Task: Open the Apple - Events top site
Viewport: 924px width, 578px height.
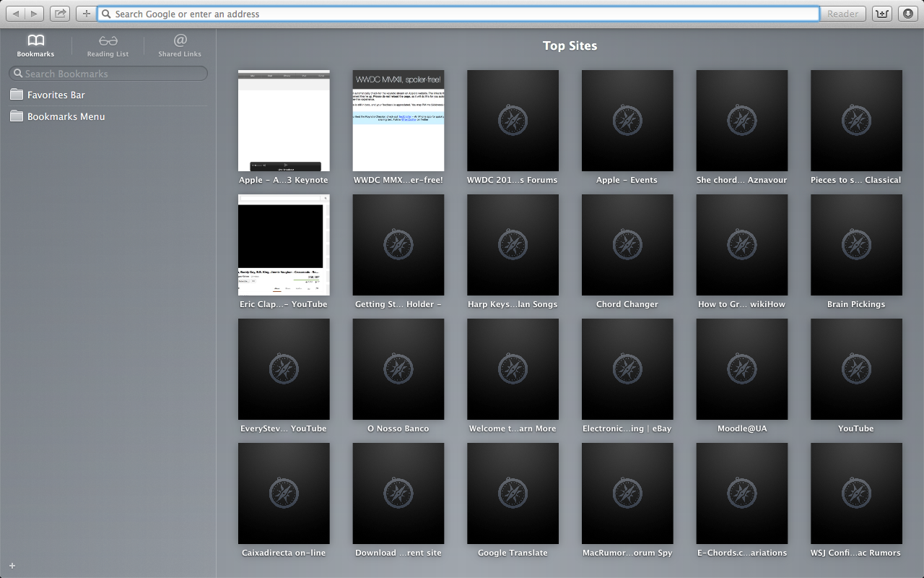Action: point(627,121)
